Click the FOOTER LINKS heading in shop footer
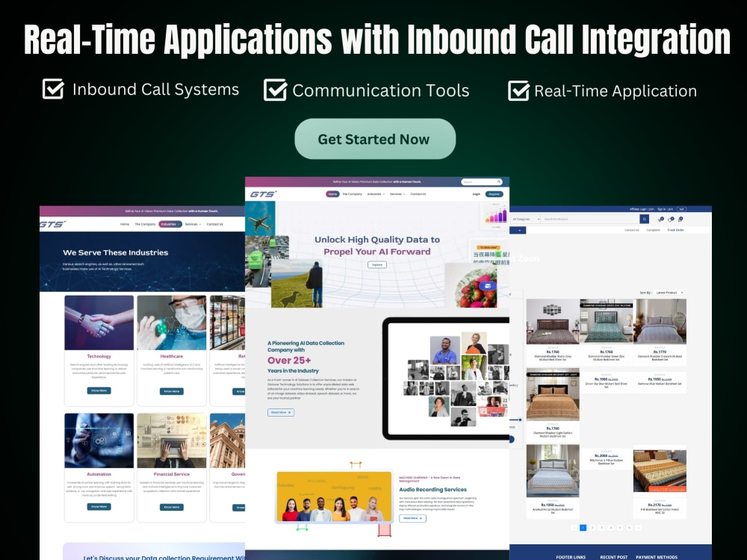Screen dimensions: 747x560 click(x=571, y=557)
